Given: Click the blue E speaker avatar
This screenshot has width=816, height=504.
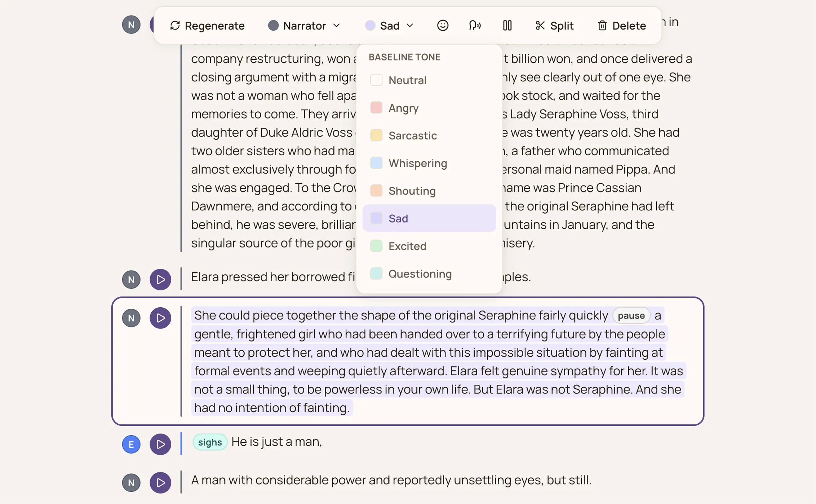Looking at the screenshot, I should pos(131,444).
